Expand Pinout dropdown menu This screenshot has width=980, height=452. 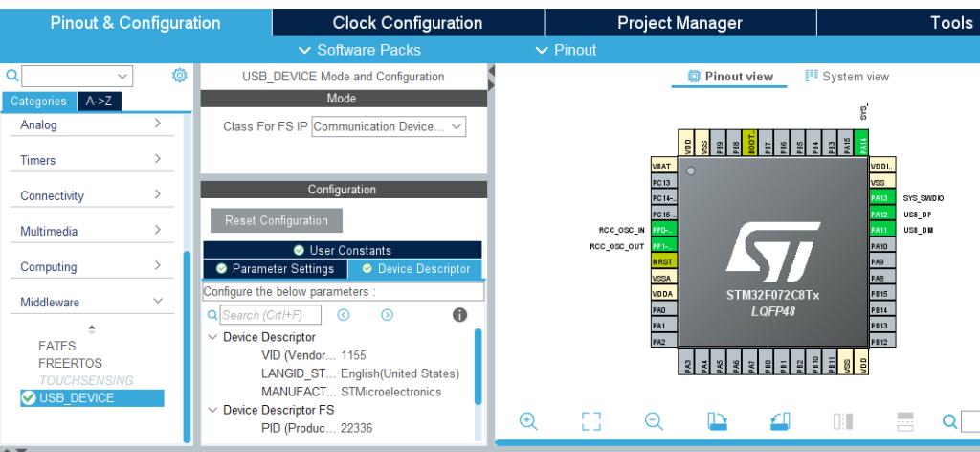566,50
